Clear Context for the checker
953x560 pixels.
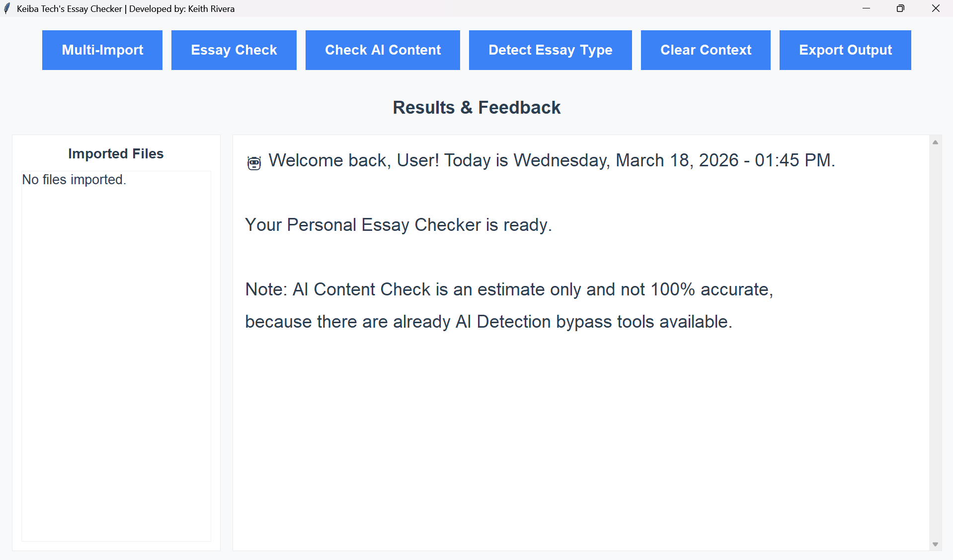point(706,50)
